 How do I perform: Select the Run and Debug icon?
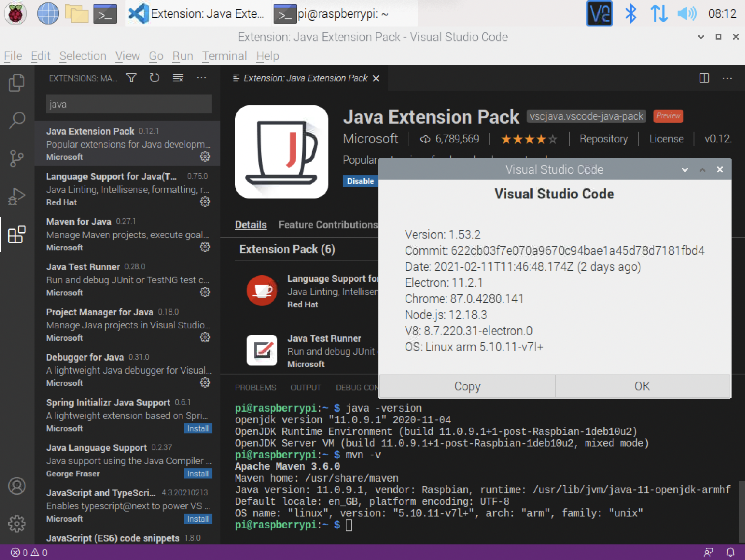17,195
